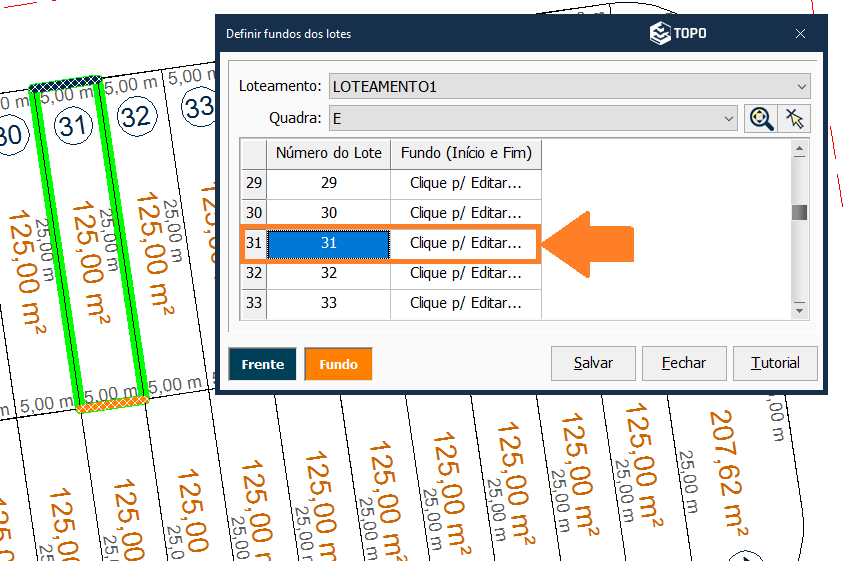The height and width of the screenshot is (561, 844).
Task: Click the magnifier zoom-to-block icon
Action: click(x=762, y=119)
